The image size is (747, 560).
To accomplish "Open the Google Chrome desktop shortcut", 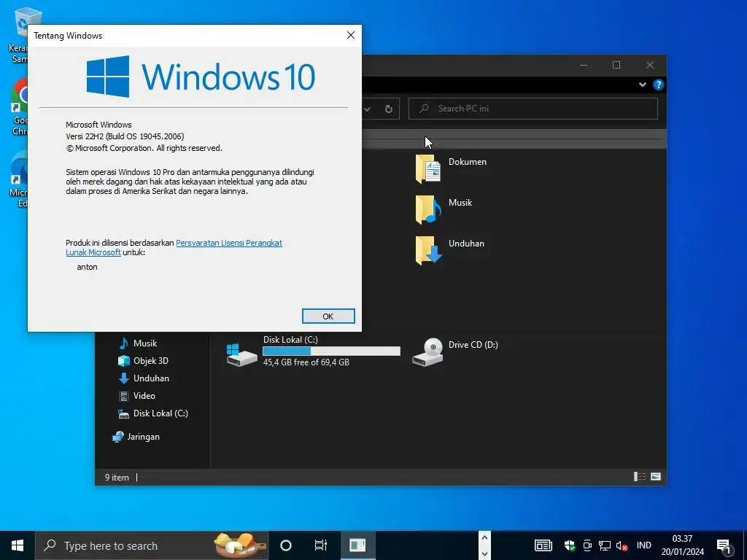I will [x=19, y=108].
